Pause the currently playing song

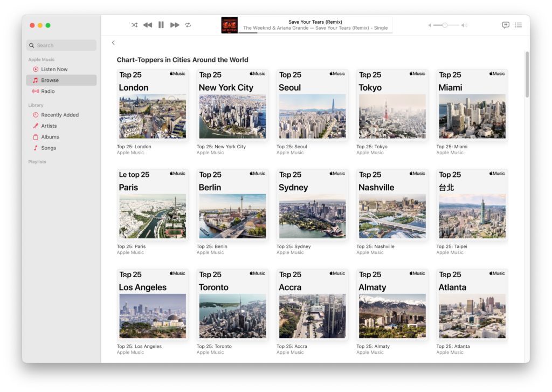pos(161,25)
